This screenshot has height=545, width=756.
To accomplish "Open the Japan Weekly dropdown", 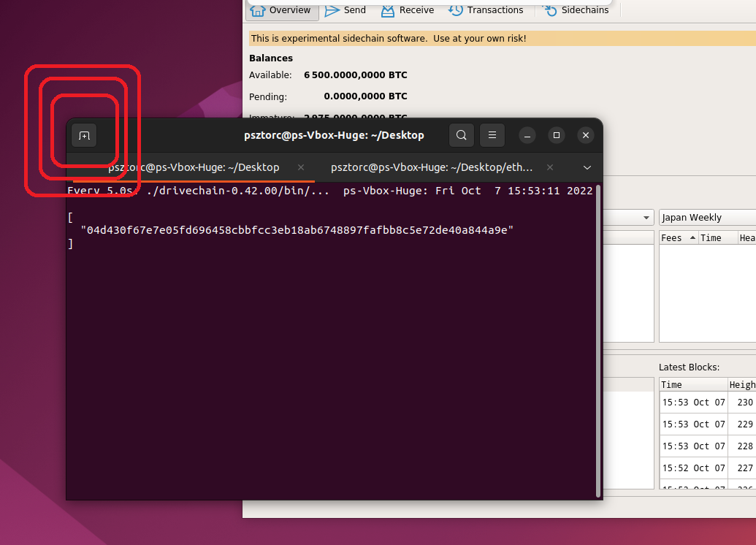I will [x=707, y=218].
